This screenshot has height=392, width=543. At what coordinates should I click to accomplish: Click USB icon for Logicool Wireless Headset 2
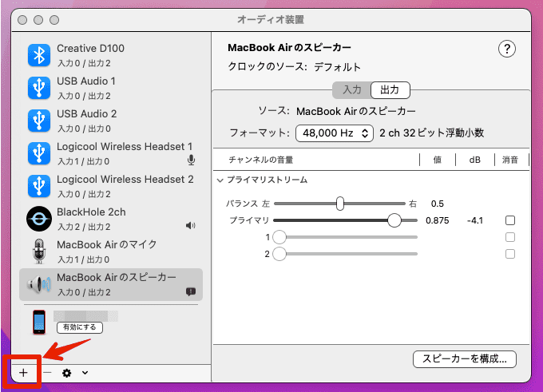(x=39, y=186)
